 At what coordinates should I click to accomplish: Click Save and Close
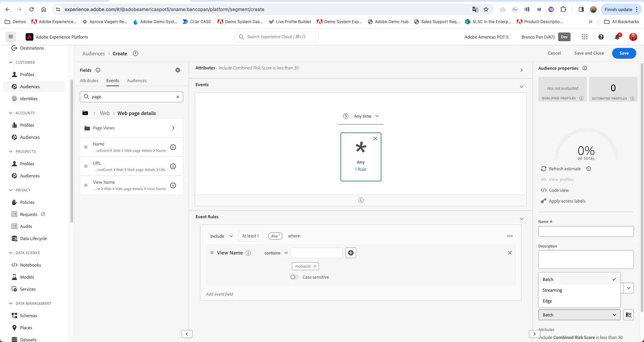589,53
